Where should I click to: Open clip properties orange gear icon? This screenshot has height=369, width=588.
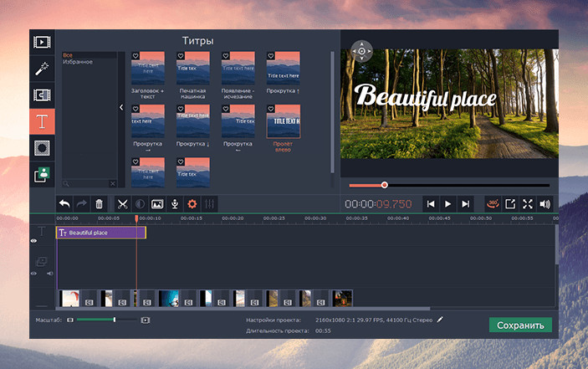point(192,204)
